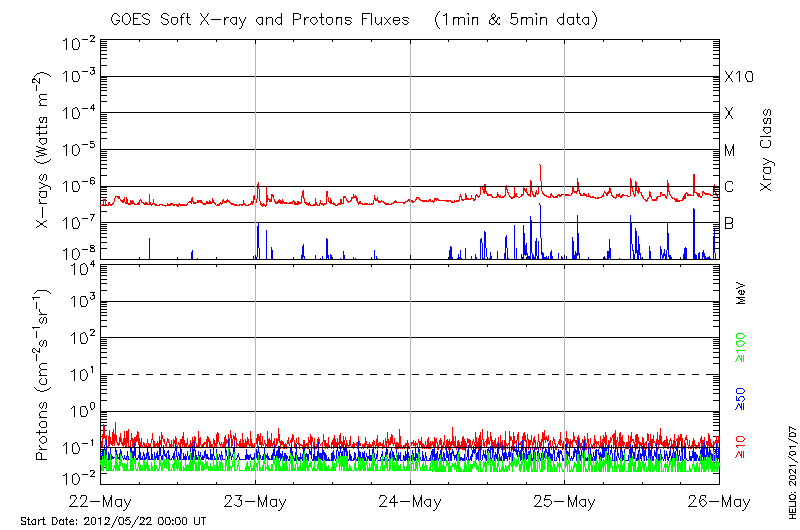This screenshot has width=800, height=530.
Task: Click the 'Start Date: 2012/05/22 00:00 UT' text
Action: tap(113, 521)
